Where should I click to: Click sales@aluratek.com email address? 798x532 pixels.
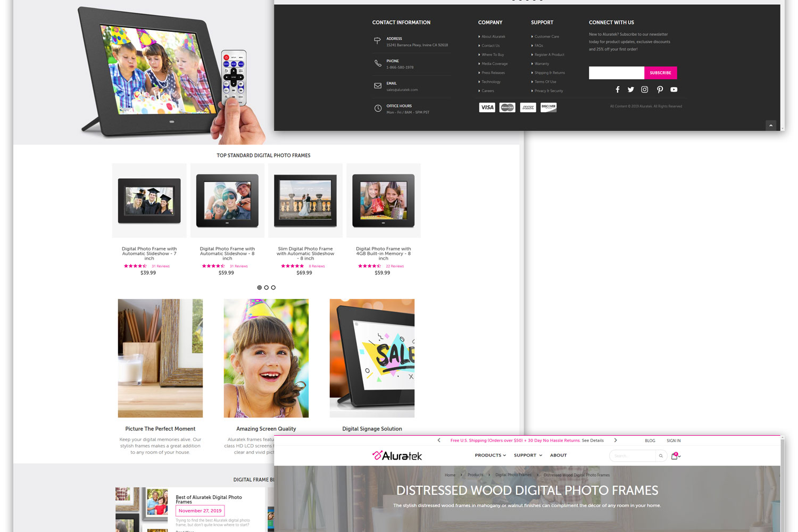pyautogui.click(x=402, y=90)
